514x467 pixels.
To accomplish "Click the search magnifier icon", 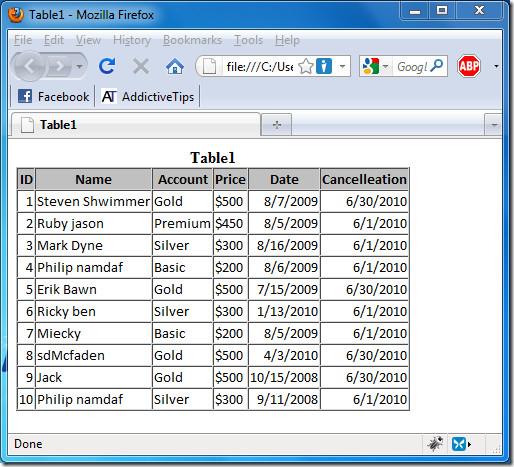I will [437, 66].
